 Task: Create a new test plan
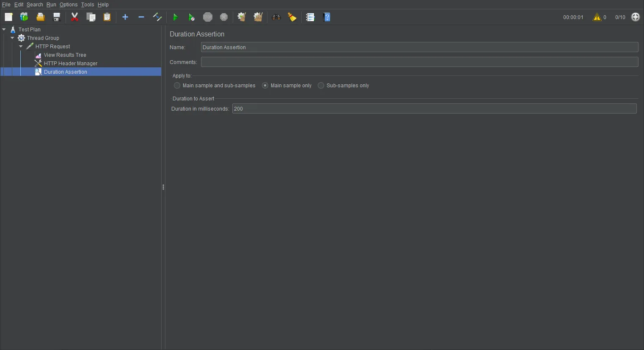pos(8,17)
